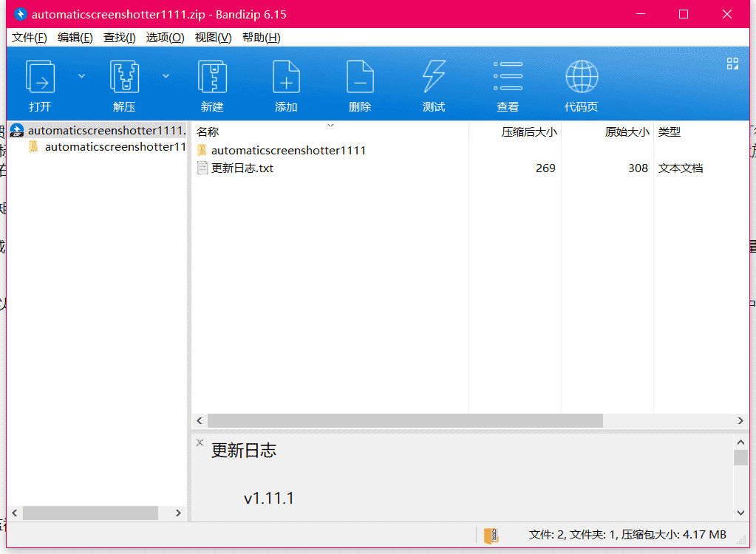The height and width of the screenshot is (554, 756).
Task: Expand the Extract (解压) dropdown arrow
Action: (x=166, y=76)
